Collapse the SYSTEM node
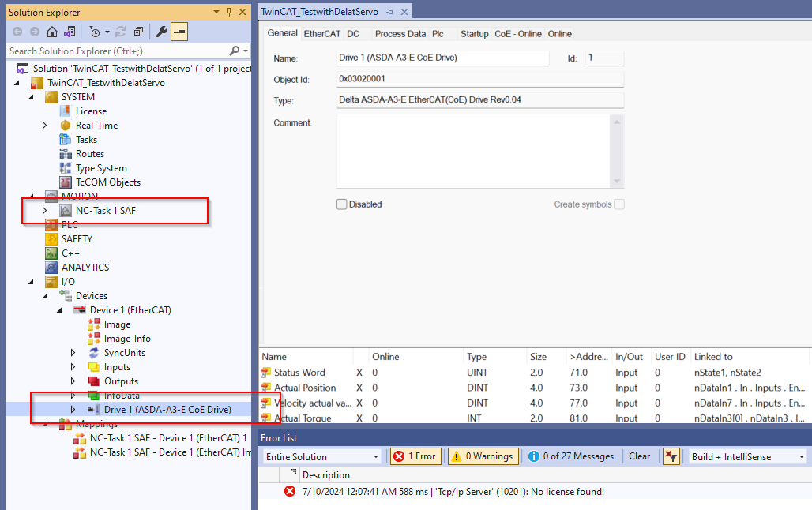812x510 pixels. 31,97
